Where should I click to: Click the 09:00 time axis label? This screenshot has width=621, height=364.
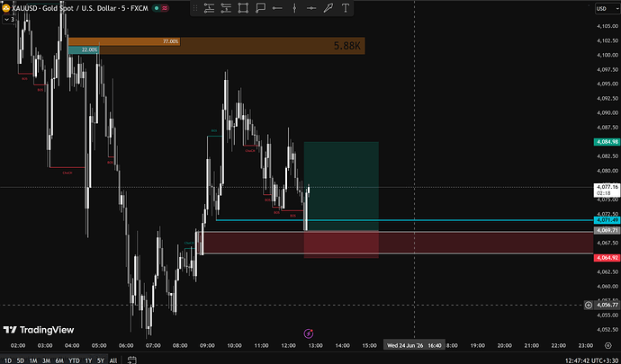tap(207, 345)
